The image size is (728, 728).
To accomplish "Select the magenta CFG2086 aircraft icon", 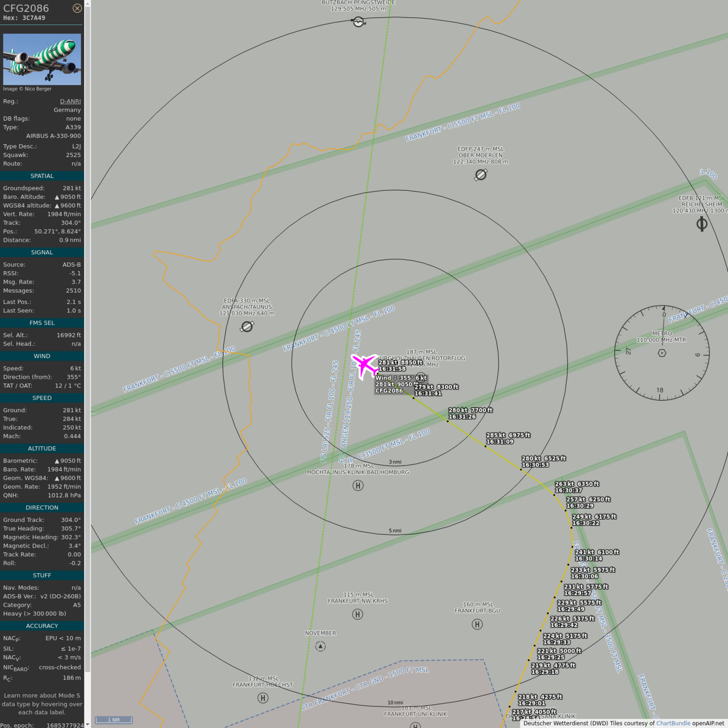I will (365, 366).
